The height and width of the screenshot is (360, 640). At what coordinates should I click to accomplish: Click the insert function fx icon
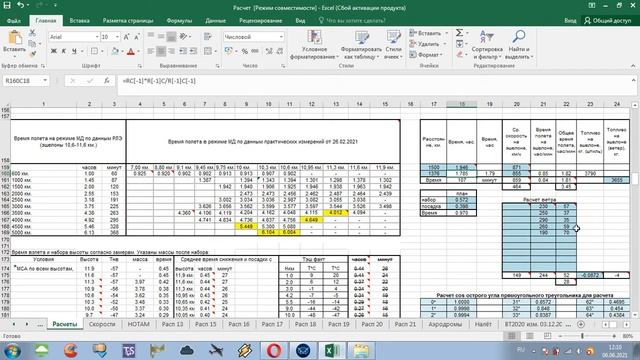tap(107, 81)
